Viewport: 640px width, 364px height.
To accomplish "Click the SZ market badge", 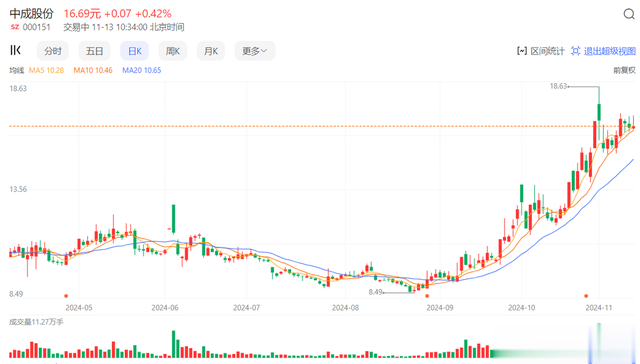I will pos(15,27).
